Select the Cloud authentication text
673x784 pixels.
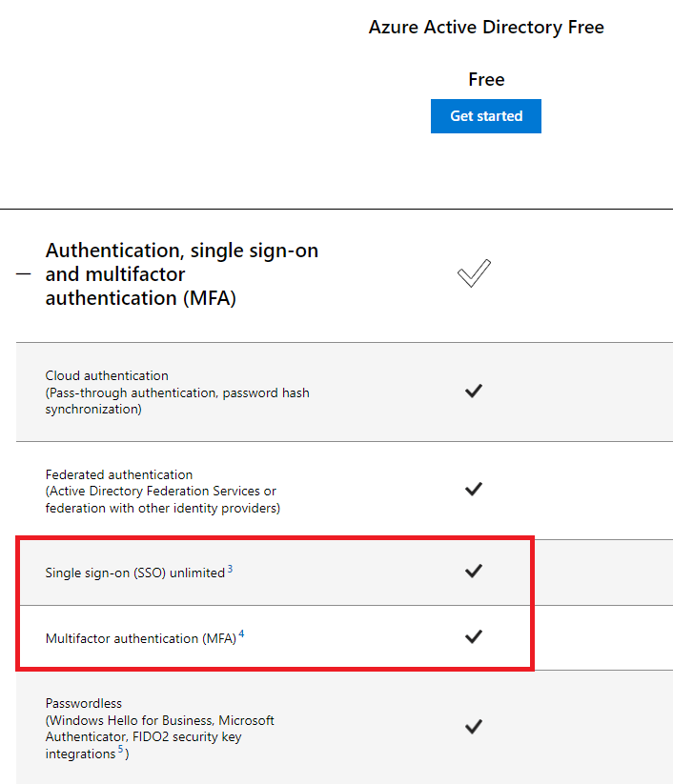[x=177, y=392]
